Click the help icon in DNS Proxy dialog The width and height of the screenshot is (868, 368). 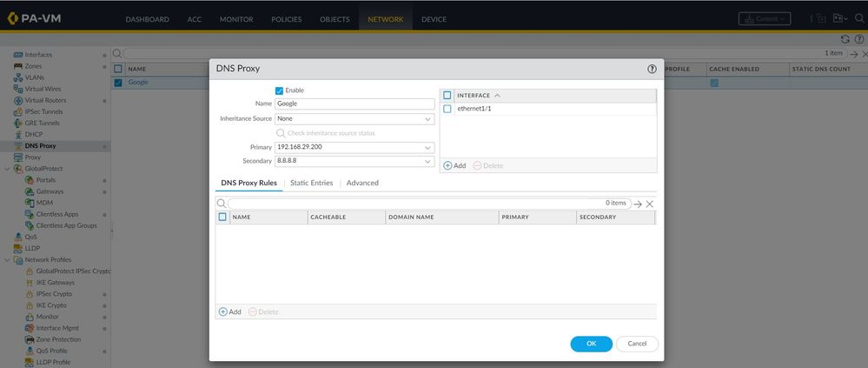point(652,69)
